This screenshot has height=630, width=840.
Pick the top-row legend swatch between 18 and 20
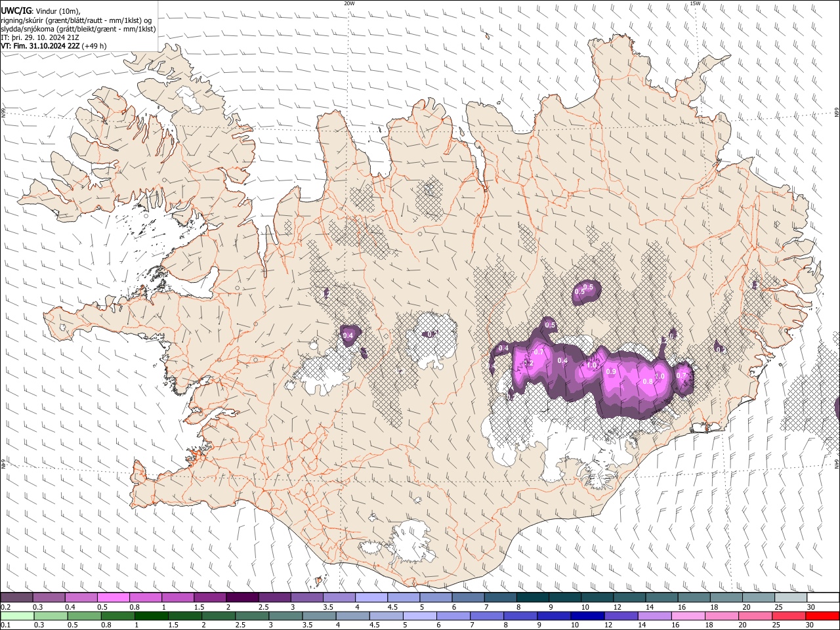point(726,598)
